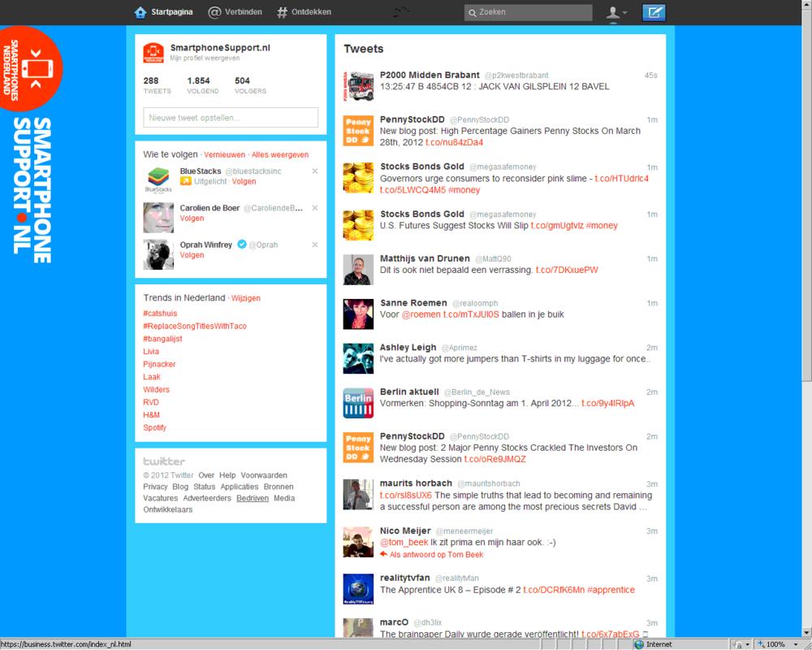The width and height of the screenshot is (812, 650).
Task: Open link t.co/nu84zDa4 in PennyStockDD tweet
Action: point(454,142)
